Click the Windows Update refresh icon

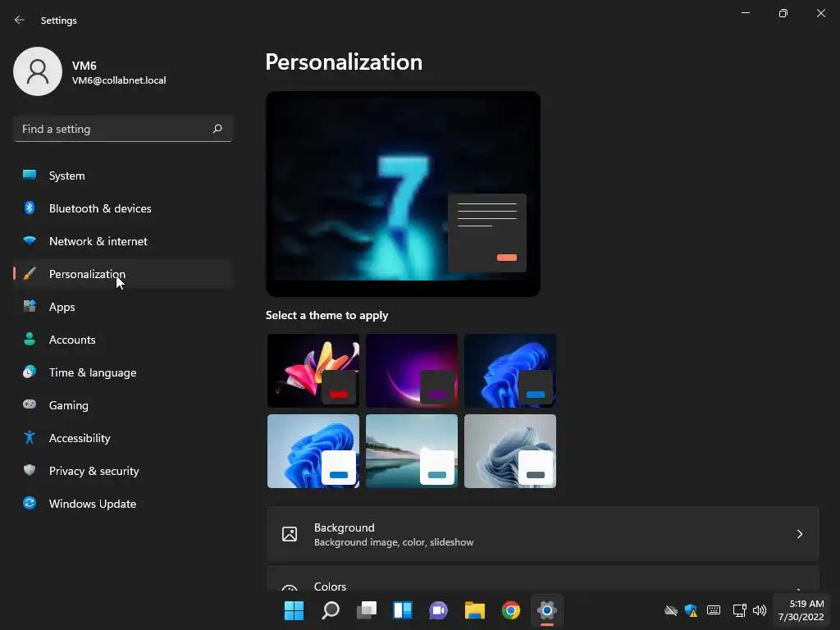30,503
